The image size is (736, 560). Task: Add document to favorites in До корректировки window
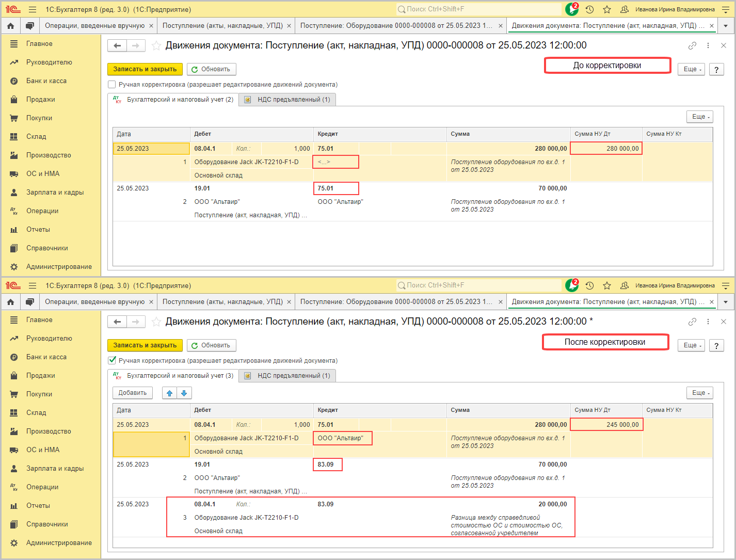tap(156, 46)
